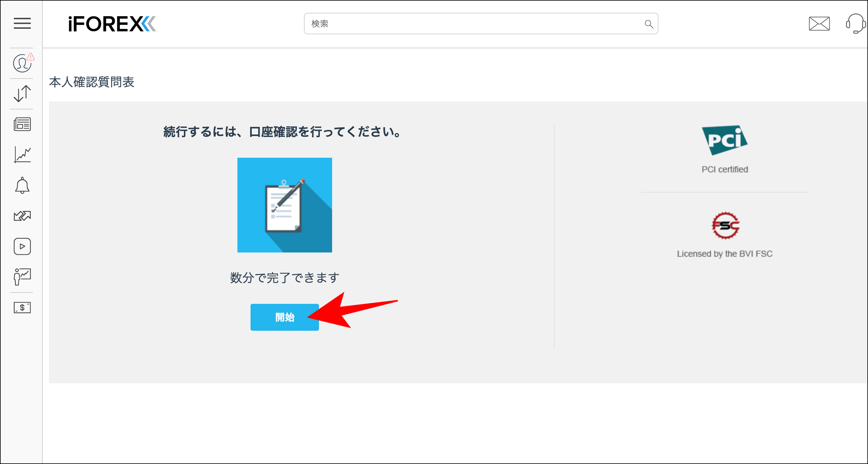Click the PCI certified logo

pyautogui.click(x=724, y=140)
